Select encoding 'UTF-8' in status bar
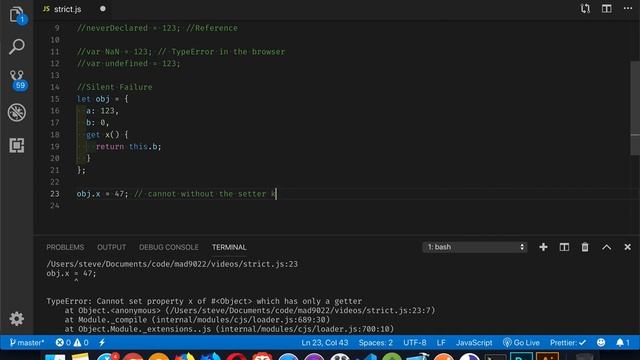Image resolution: width=640 pixels, height=360 pixels. 415,342
